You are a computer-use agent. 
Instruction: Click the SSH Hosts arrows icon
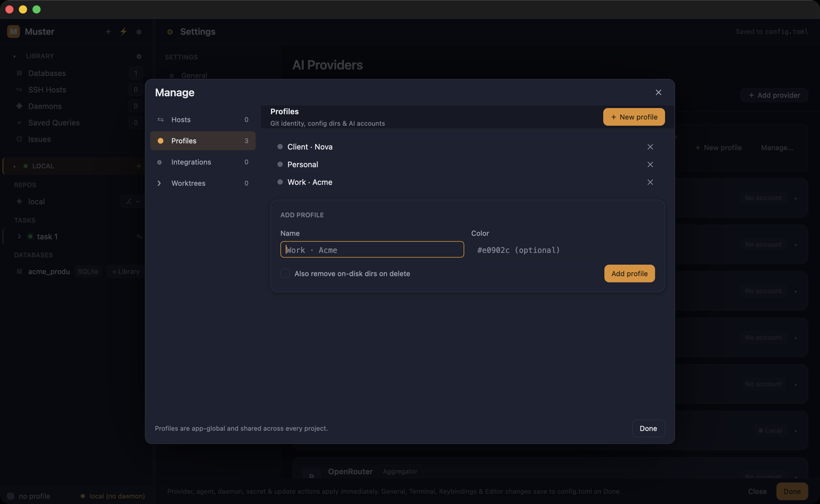(19, 90)
